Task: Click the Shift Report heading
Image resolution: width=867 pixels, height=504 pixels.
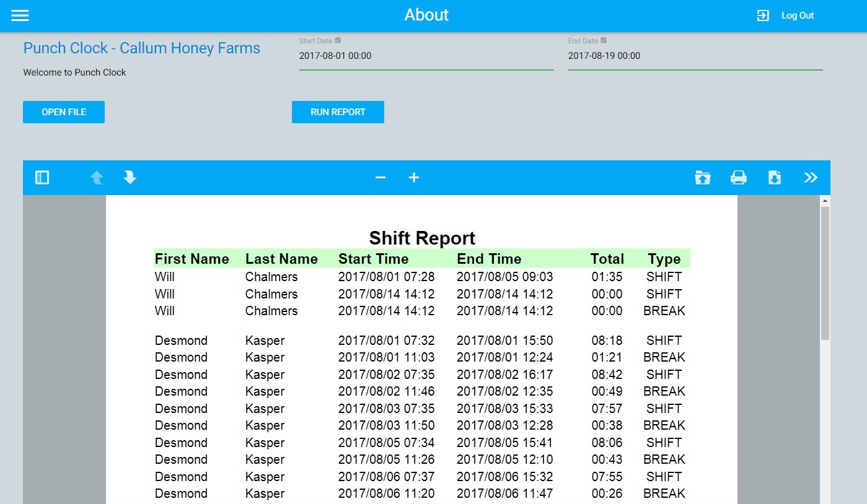Action: point(422,238)
